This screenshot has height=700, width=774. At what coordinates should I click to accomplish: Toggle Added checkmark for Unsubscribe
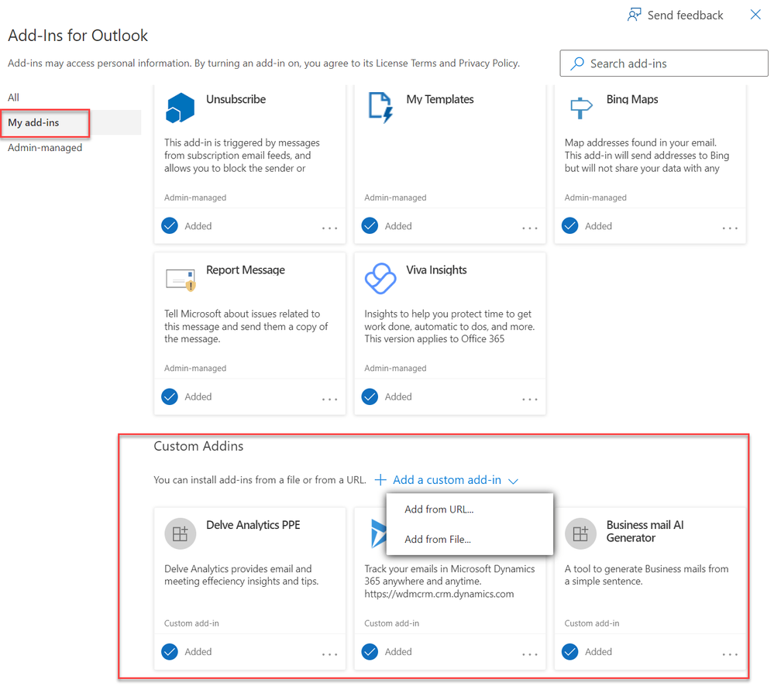pyautogui.click(x=170, y=225)
